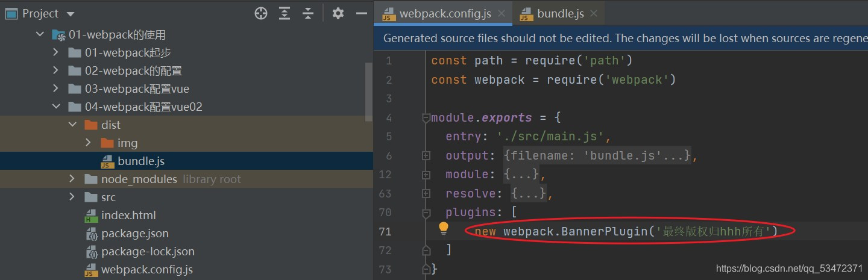Click the Collapse All icon in Project toolbar
This screenshot has height=280, width=868.
point(308,13)
